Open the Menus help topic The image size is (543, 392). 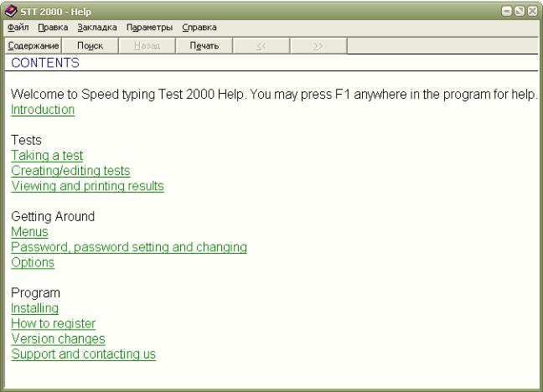[29, 232]
